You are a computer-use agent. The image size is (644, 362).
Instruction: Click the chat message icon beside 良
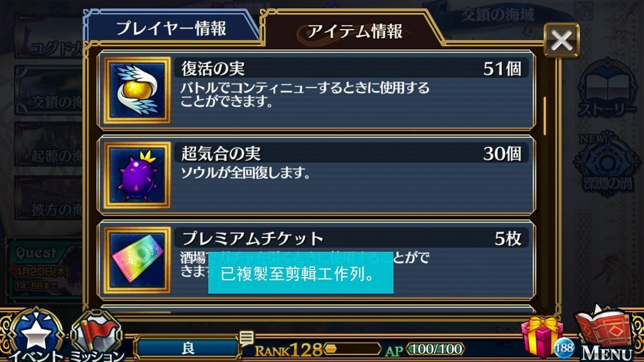click(247, 339)
